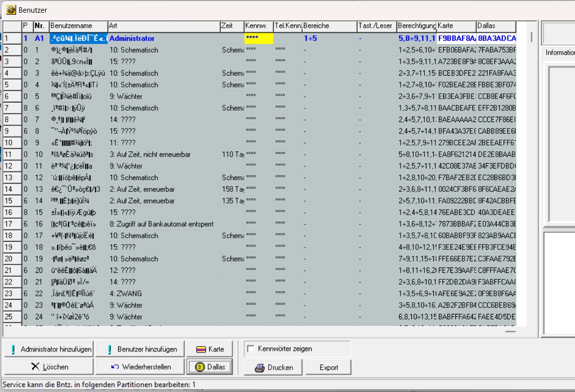
Task: Click the Art column header
Action: coord(163,26)
